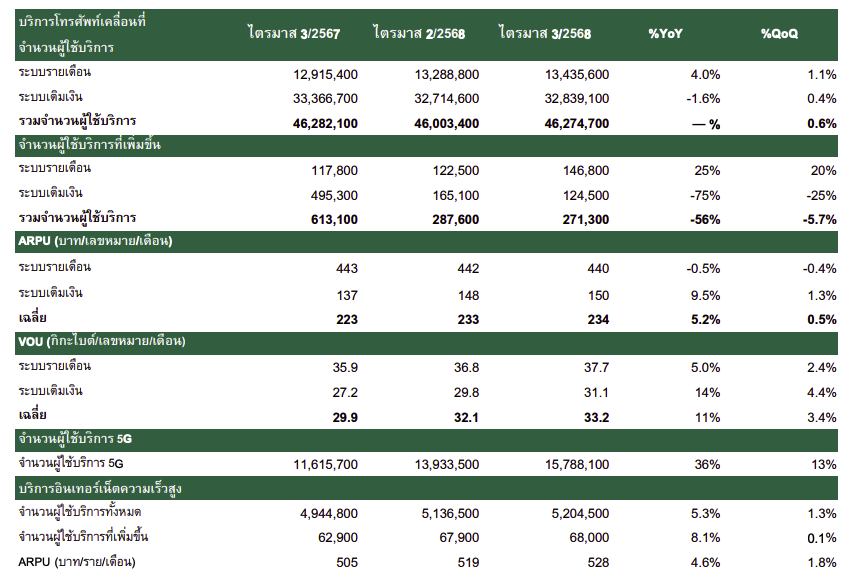Click the average ARPU value 234
This screenshot has height=582, width=853.
(x=596, y=318)
